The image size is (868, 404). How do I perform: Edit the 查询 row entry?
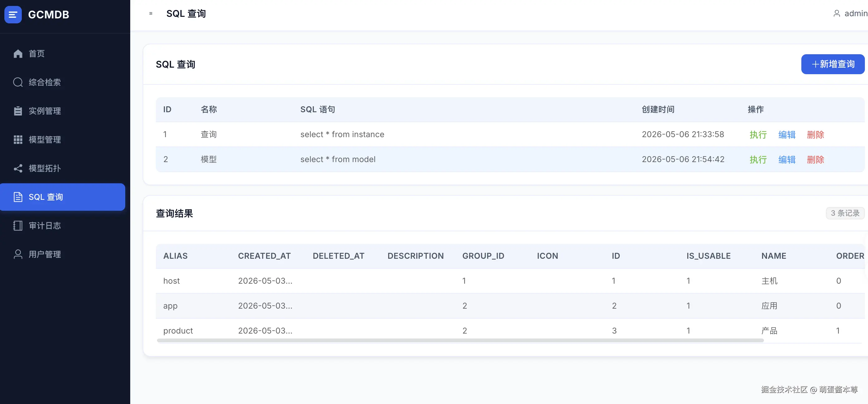(787, 135)
